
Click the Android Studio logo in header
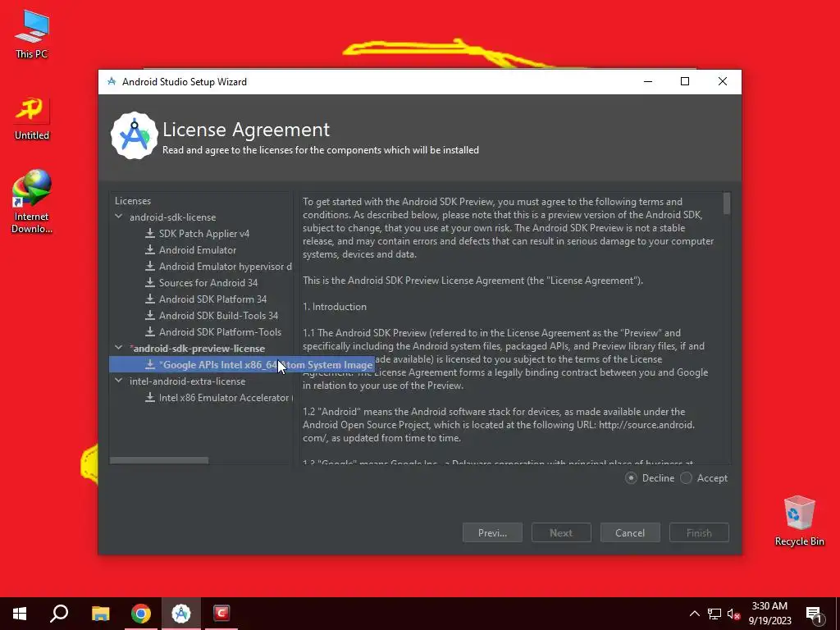point(134,135)
